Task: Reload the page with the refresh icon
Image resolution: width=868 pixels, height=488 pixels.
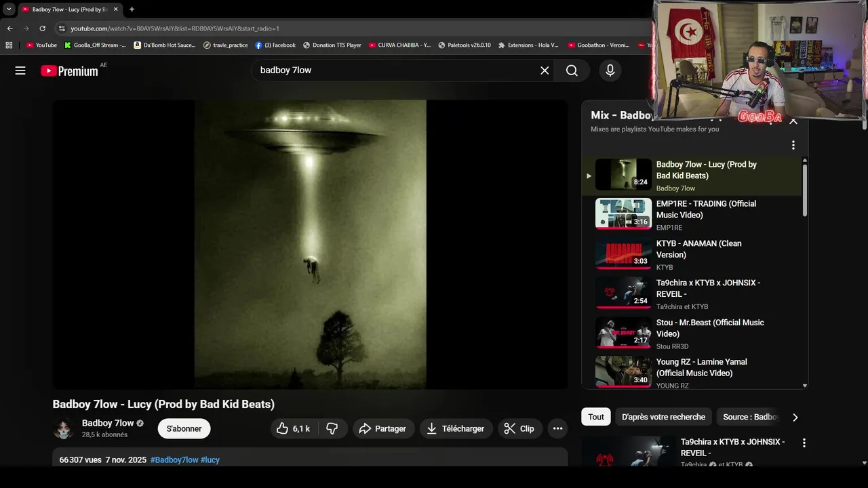Action: 42,28
